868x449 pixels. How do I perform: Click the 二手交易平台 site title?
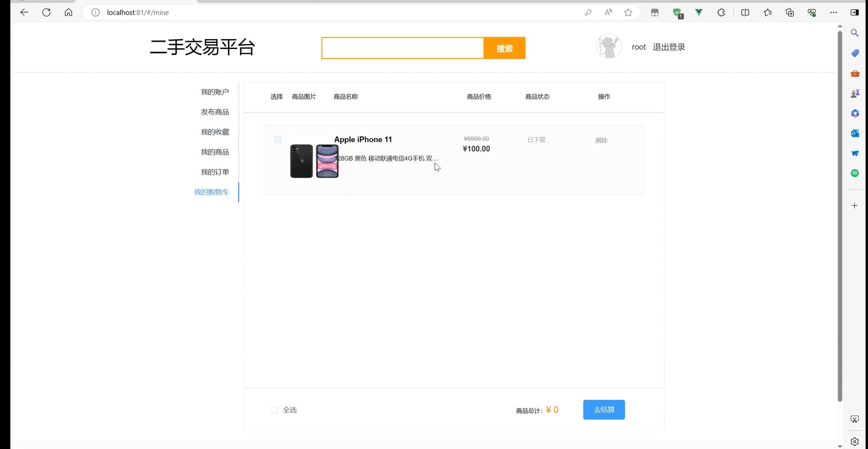point(202,47)
